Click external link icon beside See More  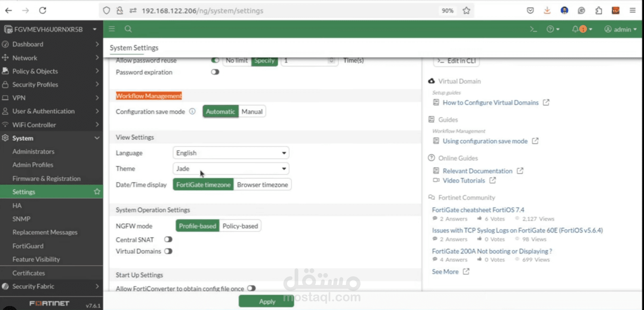pos(466,272)
